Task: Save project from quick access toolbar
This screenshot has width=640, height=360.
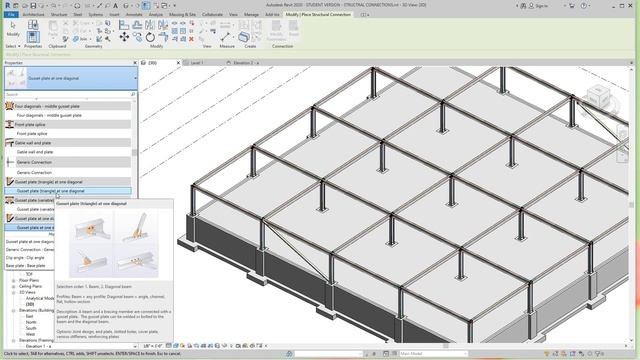Action: [x=33, y=6]
